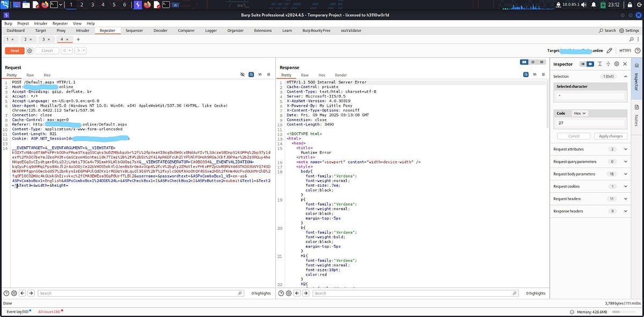Click Response search field
The image size is (644, 317).
[x=414, y=293]
